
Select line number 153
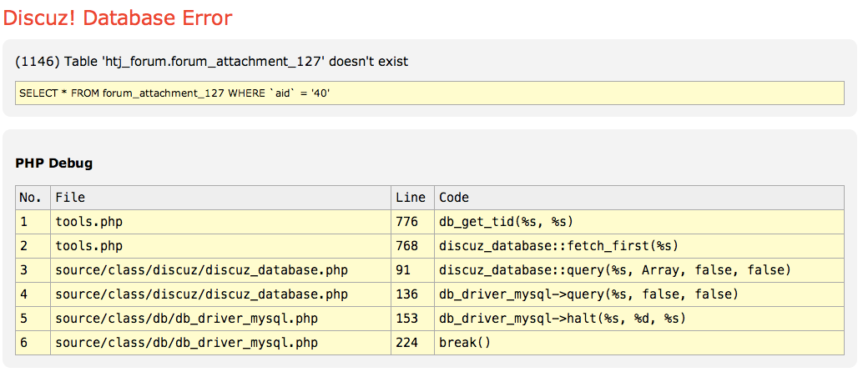tap(407, 319)
